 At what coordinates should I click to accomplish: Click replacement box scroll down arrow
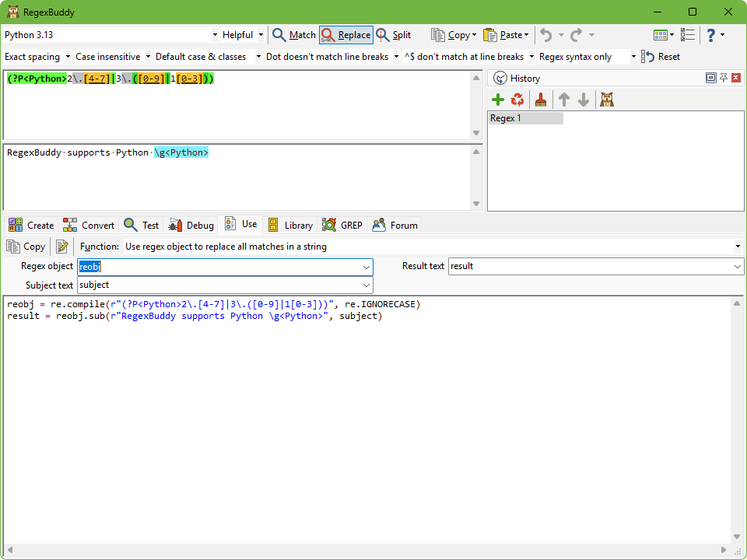tap(476, 204)
